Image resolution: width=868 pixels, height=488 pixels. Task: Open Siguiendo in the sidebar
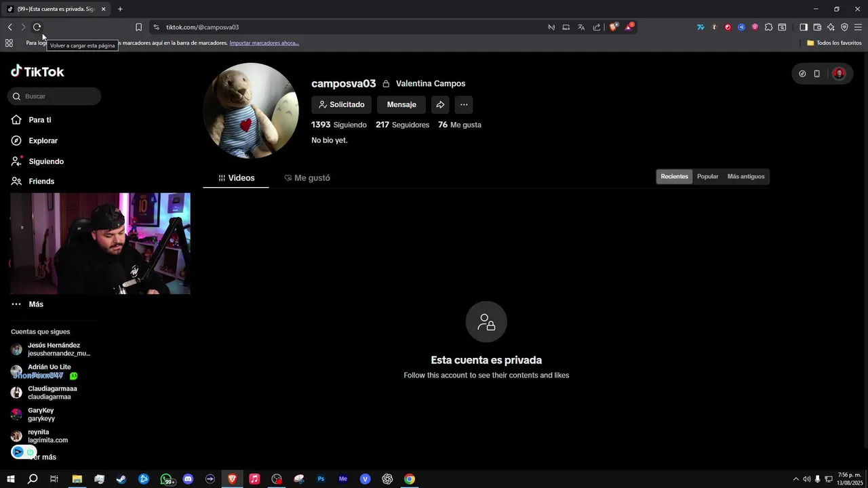point(46,161)
